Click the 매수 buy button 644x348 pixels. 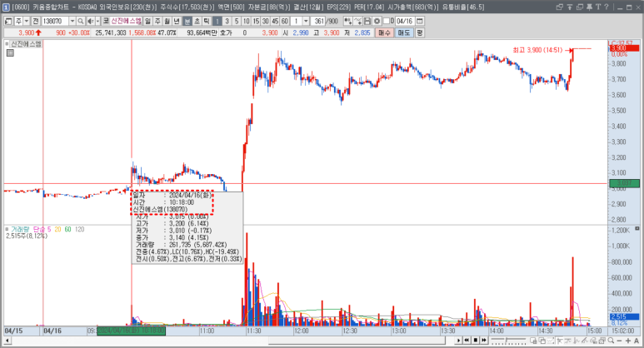[384, 32]
